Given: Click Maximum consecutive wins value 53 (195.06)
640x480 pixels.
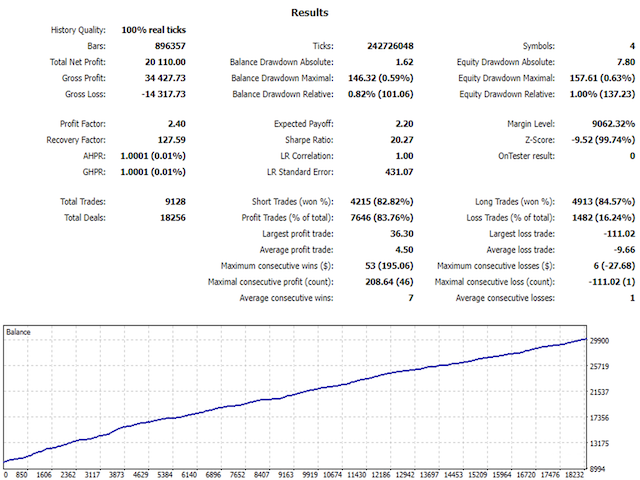Looking at the screenshot, I should tap(389, 266).
